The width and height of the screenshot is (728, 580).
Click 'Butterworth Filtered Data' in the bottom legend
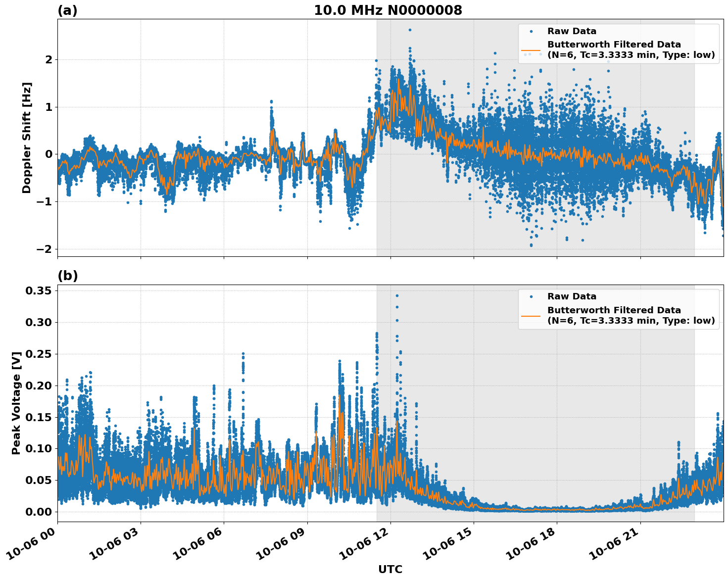[x=614, y=310]
